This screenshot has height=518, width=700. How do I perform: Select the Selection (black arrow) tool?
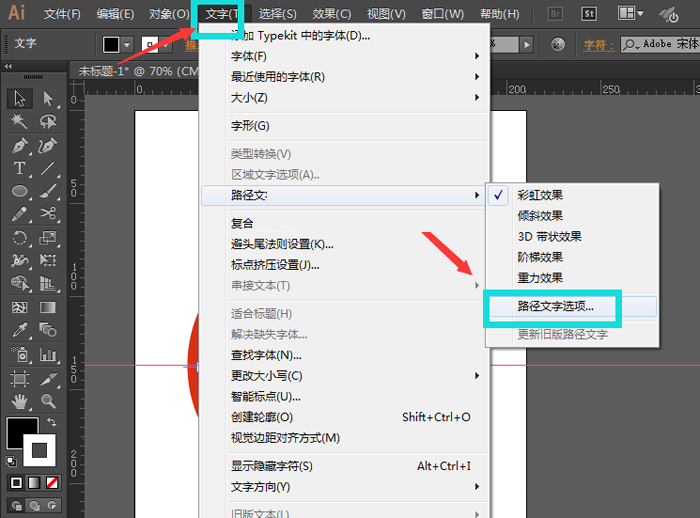[19, 98]
